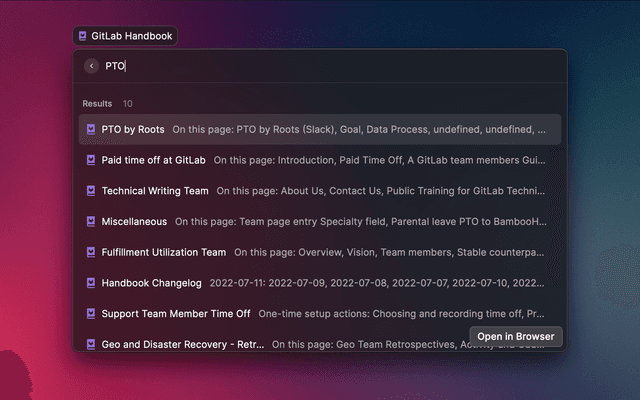Click the icon beside Miscellaneous result
This screenshot has width=640, height=400.
pyautogui.click(x=90, y=221)
